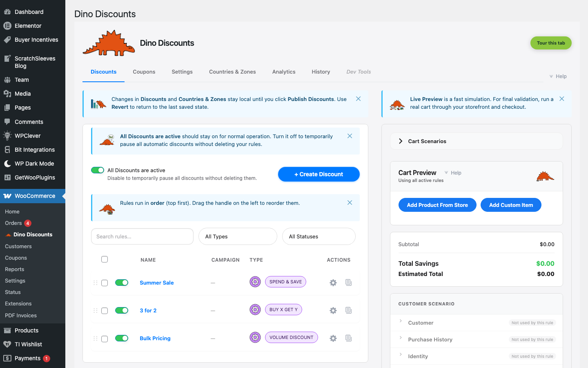Screen dimensions: 588x368
Task: Toggle the All Discounts are active switch
Action: click(98, 170)
